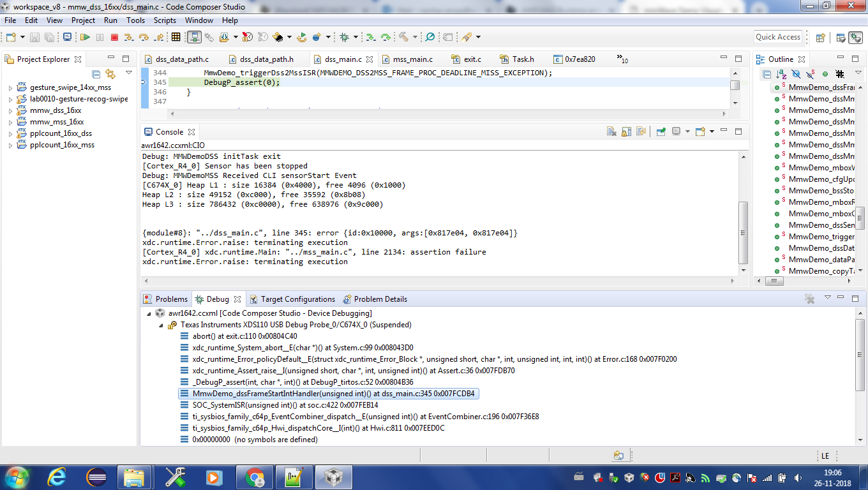The height and width of the screenshot is (490, 868).
Task: Switch to the Target Configurations tab
Action: point(292,299)
